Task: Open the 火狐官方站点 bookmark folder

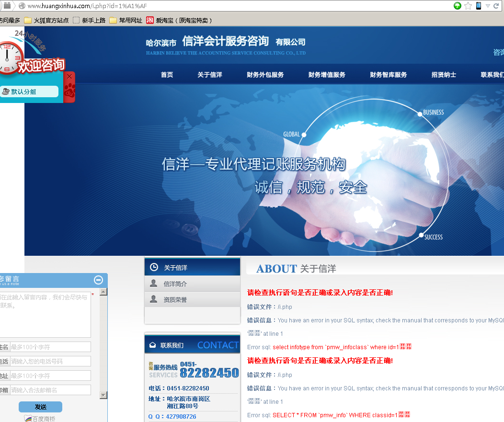Action: pyautogui.click(x=46, y=20)
